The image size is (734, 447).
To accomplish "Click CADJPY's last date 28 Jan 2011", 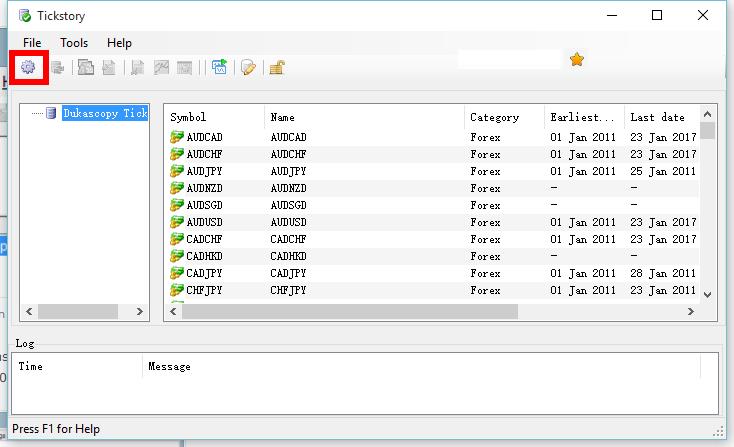I will 663,273.
